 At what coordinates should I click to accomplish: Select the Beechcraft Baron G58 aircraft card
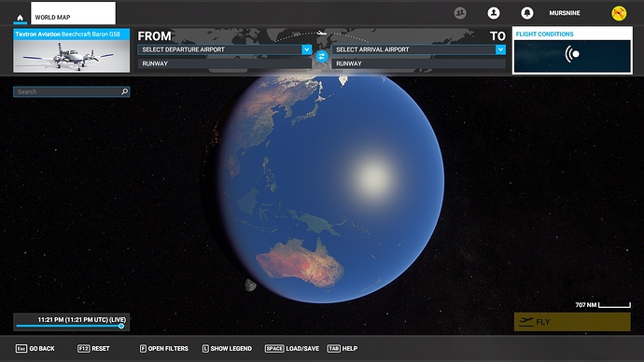pos(72,50)
